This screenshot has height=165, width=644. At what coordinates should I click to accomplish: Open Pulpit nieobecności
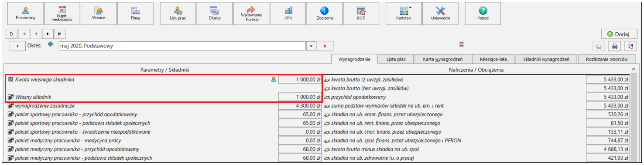click(x=62, y=13)
